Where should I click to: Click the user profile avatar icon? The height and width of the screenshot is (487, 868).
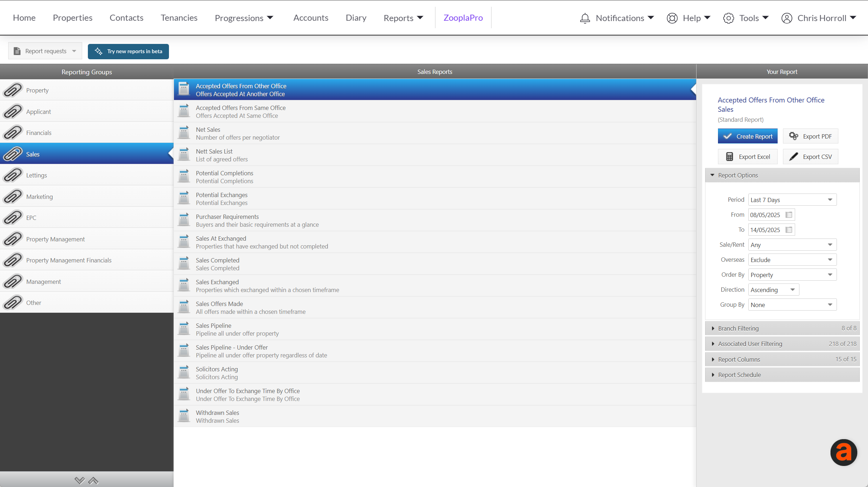tap(787, 18)
